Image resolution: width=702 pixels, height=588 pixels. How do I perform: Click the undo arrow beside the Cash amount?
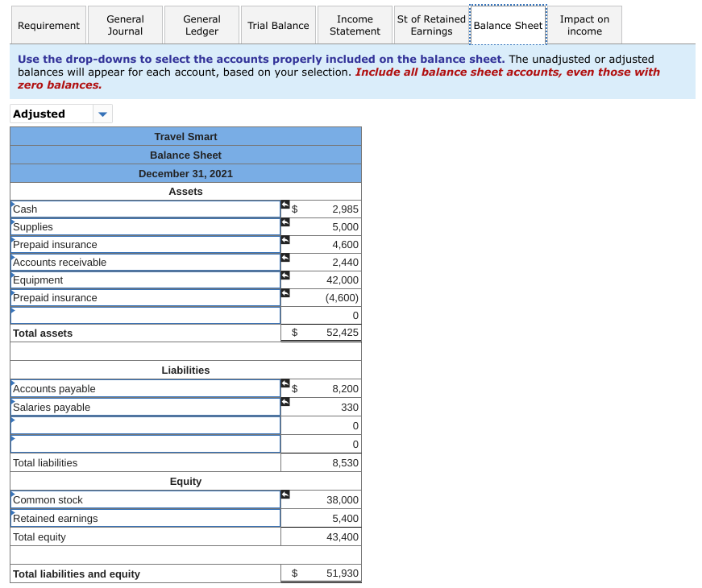click(x=284, y=205)
